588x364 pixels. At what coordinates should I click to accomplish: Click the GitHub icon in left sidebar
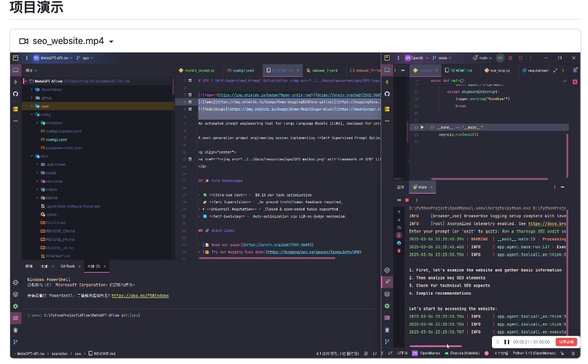click(16, 94)
